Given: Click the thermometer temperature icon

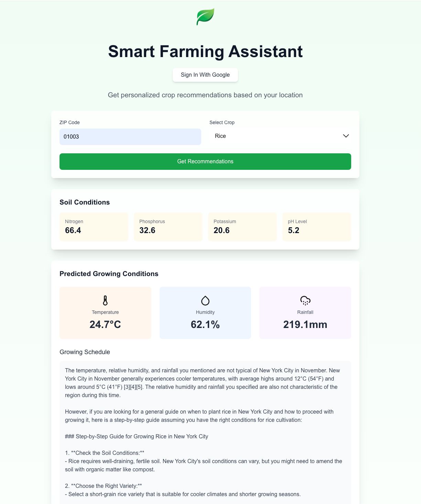Looking at the screenshot, I should 105,300.
